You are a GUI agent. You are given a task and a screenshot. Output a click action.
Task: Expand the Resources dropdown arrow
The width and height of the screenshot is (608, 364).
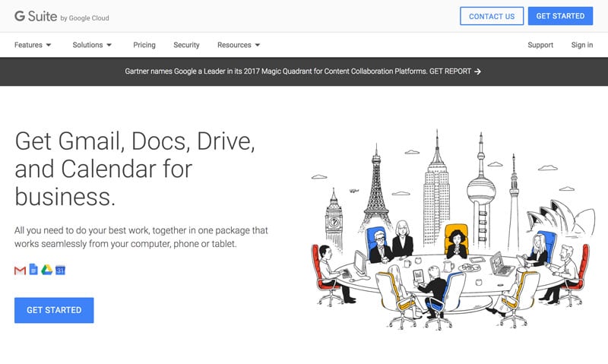point(258,45)
